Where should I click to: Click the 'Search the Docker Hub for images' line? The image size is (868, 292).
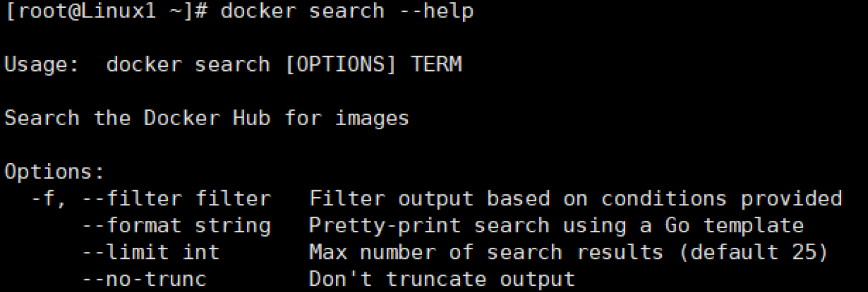pos(207,118)
